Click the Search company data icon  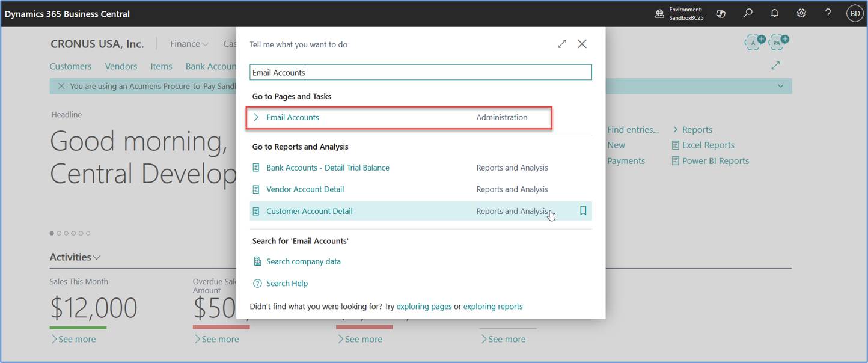pos(257,261)
